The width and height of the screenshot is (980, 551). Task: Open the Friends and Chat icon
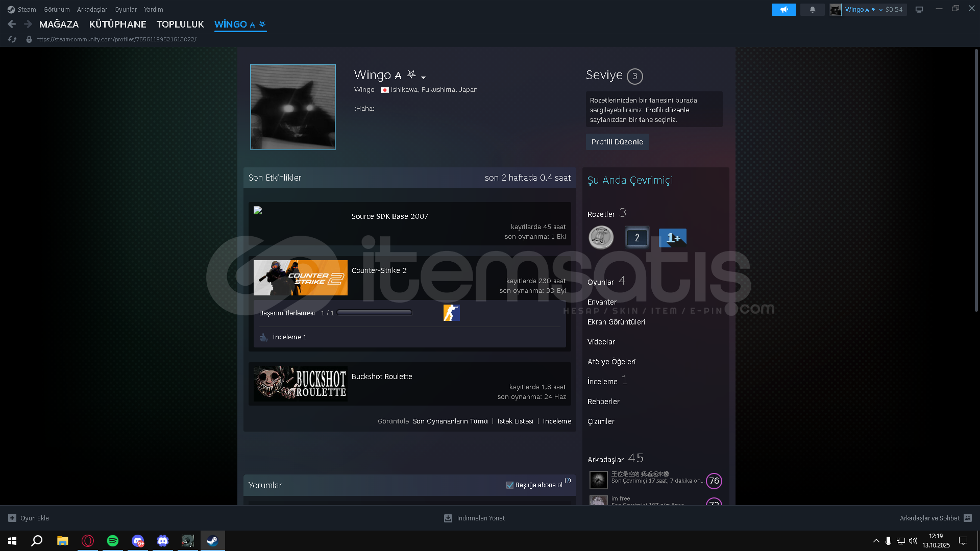coord(968,518)
